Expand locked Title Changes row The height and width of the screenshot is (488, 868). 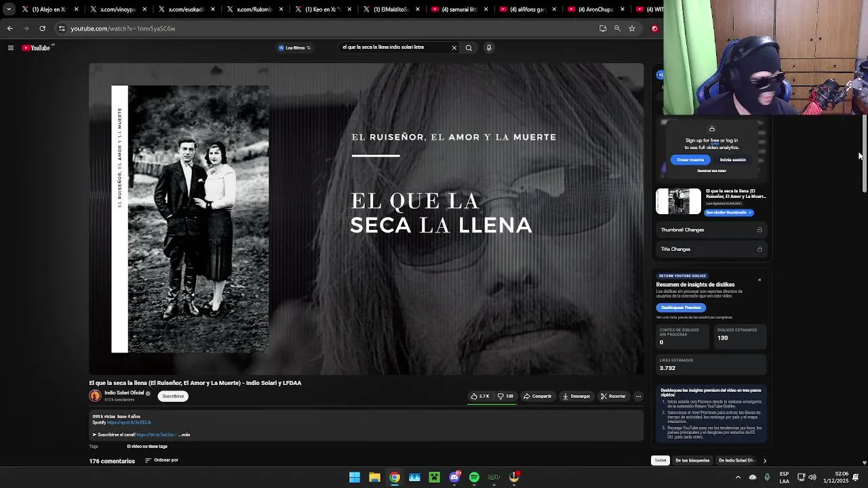711,249
